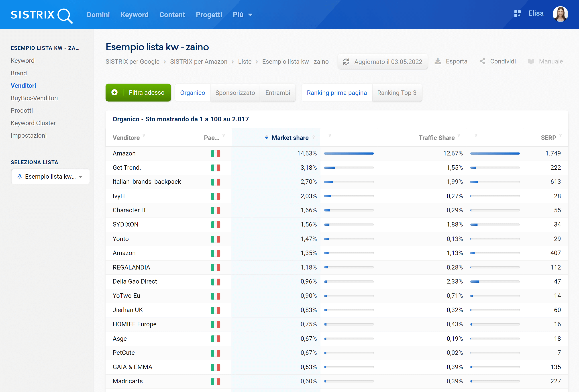
Task: Click the sort arrow on Market share column
Action: tap(267, 138)
